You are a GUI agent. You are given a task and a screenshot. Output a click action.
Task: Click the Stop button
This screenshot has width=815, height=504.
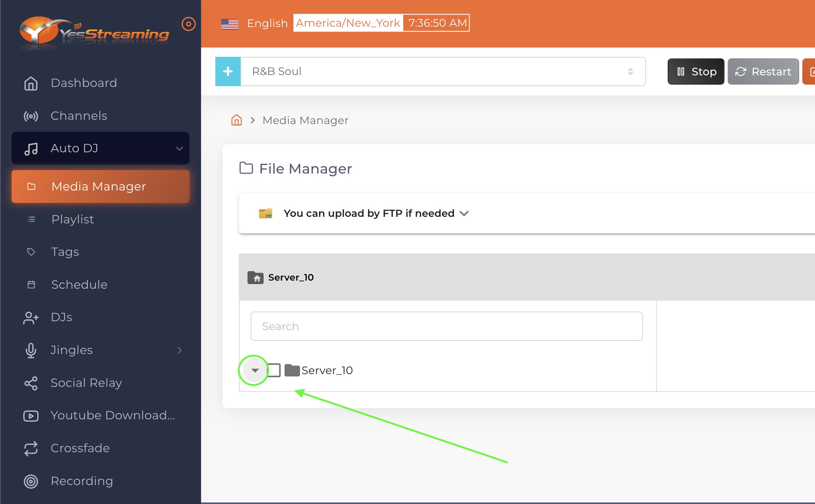coord(696,72)
